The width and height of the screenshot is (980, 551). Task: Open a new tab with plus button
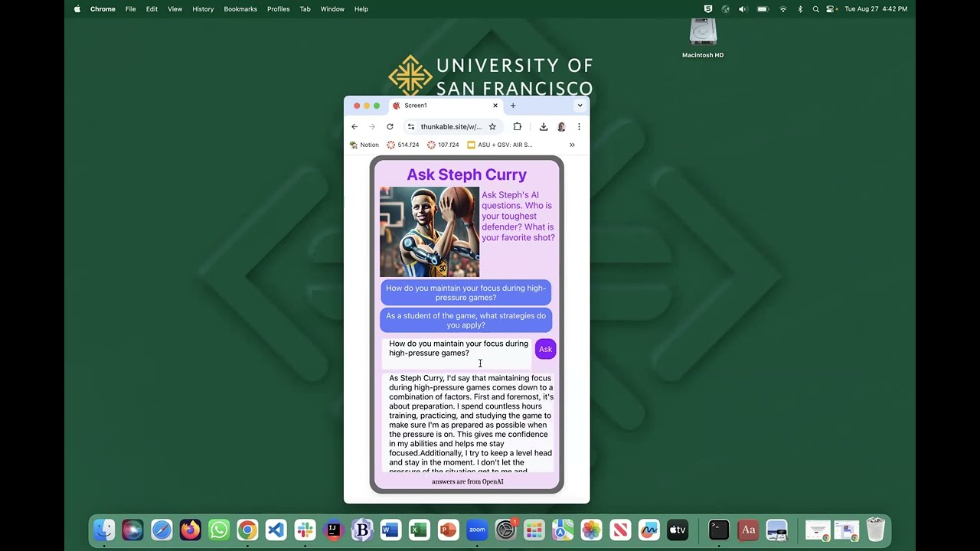click(513, 106)
